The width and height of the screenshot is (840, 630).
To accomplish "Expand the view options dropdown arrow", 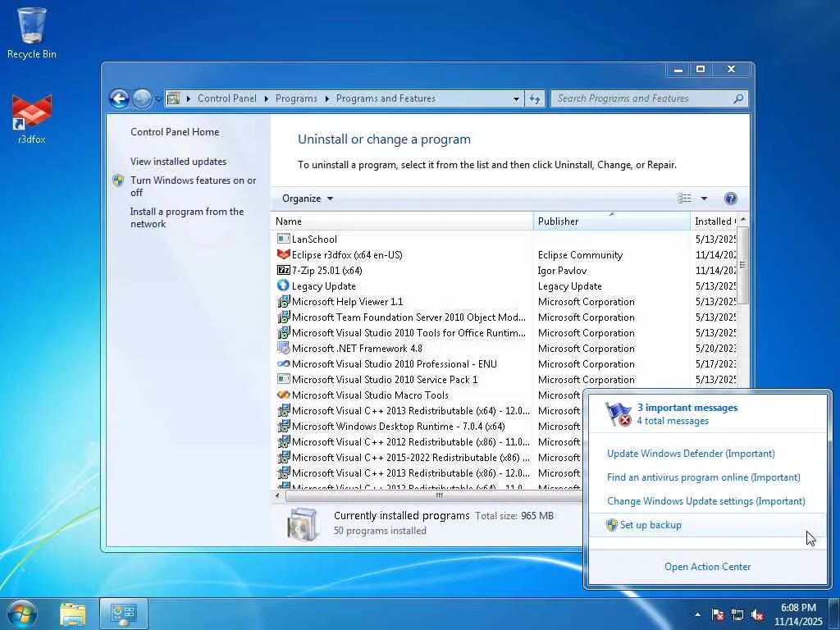I will click(x=704, y=199).
